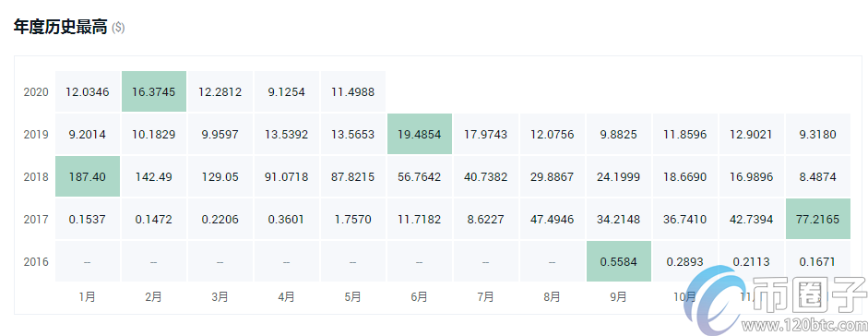The width and height of the screenshot is (868, 336).
Task: Select the 142.49 cell in 2018
Action: [x=153, y=176]
